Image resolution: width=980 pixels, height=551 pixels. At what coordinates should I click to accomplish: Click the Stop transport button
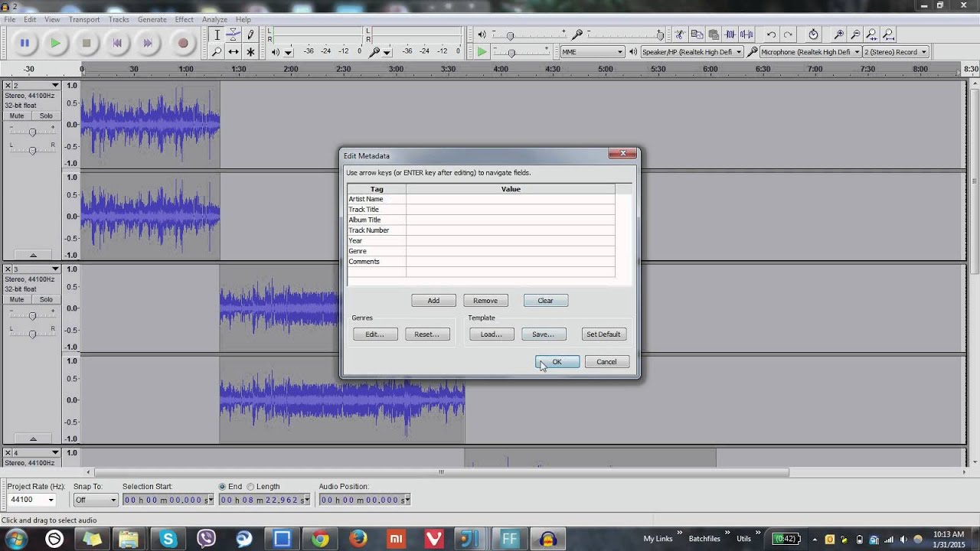click(x=87, y=44)
